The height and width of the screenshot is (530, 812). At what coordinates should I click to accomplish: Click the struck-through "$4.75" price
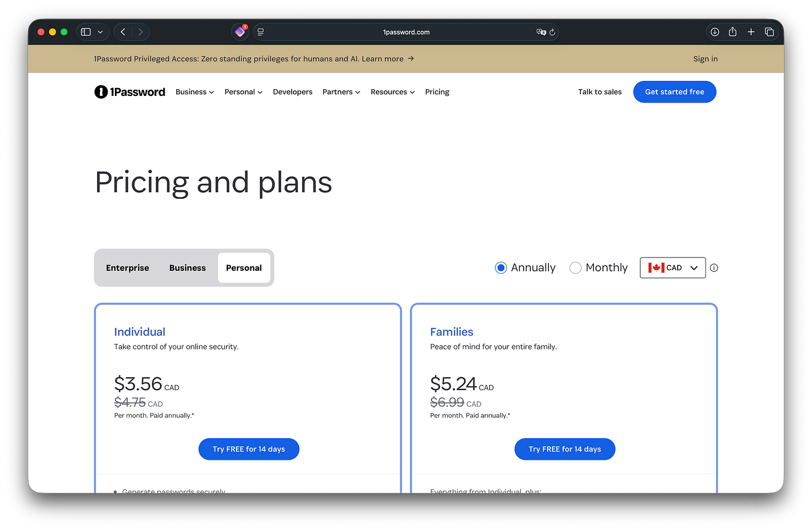click(x=130, y=402)
